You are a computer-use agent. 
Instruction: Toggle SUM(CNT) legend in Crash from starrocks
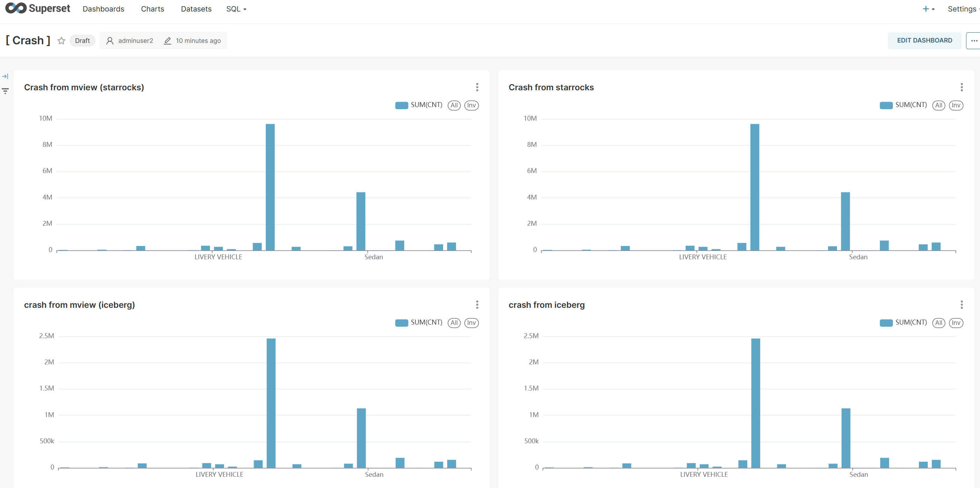910,105
